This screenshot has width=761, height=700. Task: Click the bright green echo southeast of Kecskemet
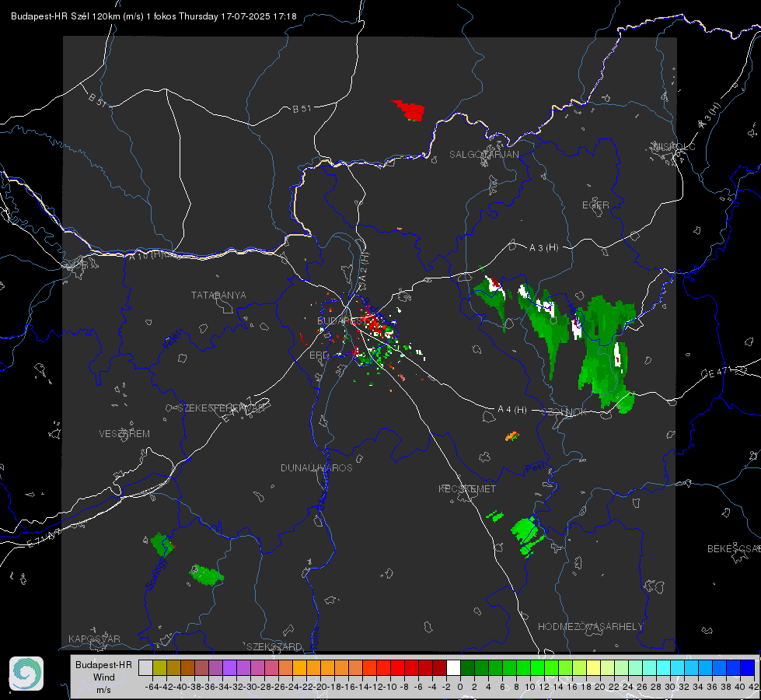tap(526, 535)
